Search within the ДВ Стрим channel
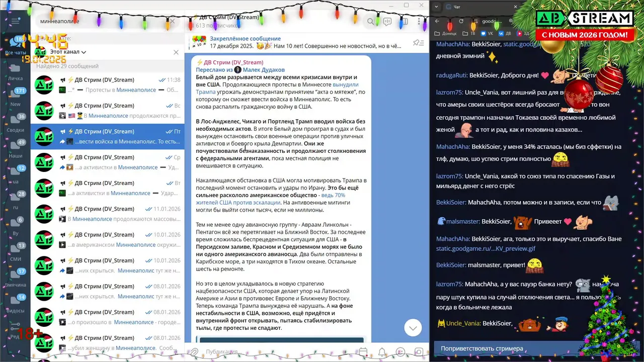The height and width of the screenshot is (362, 644). coord(371,22)
